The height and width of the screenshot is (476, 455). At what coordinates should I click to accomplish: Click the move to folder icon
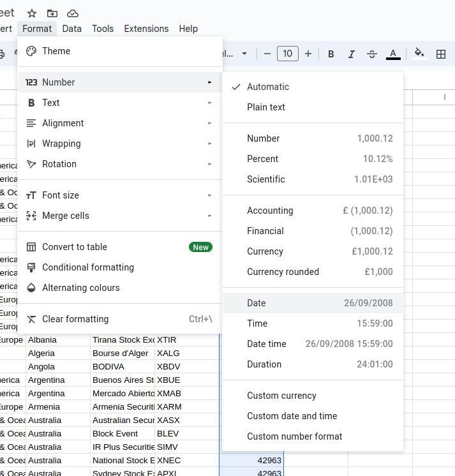52,13
